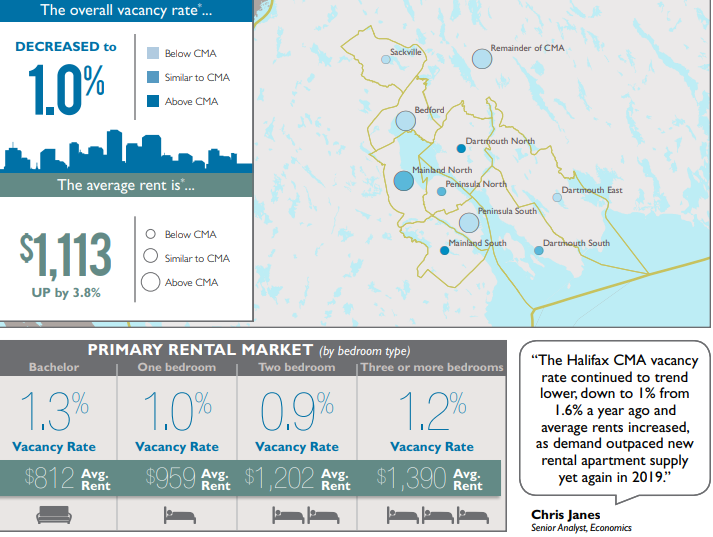Click the Peninsula North map dot

(x=441, y=191)
